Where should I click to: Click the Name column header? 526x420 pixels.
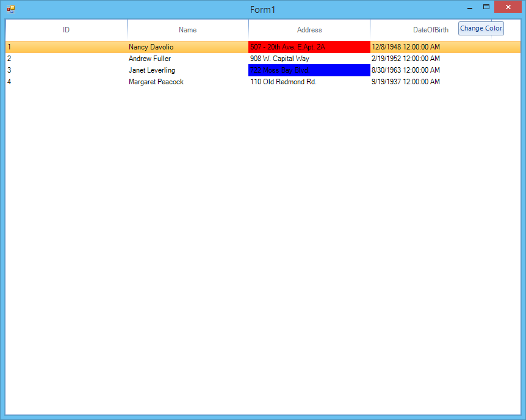pos(187,30)
